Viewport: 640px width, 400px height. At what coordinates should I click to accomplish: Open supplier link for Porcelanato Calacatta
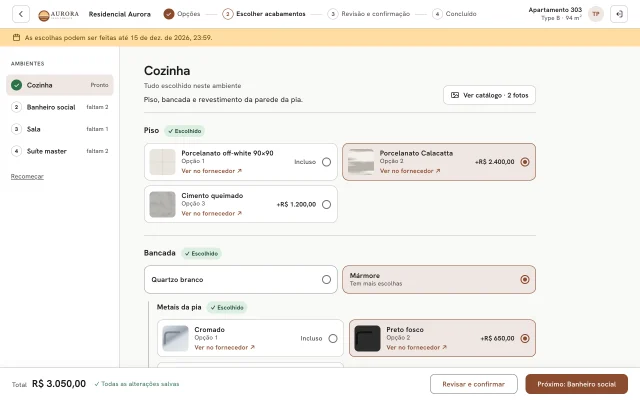click(410, 171)
